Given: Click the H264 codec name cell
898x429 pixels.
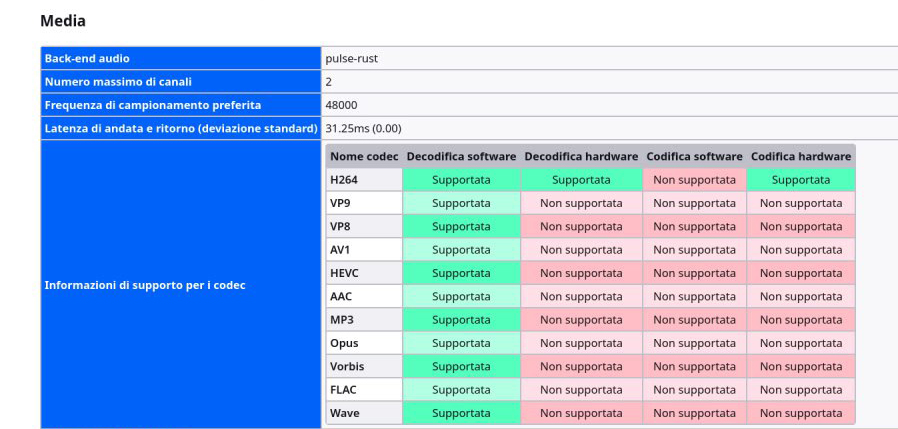Looking at the screenshot, I should click(343, 180).
